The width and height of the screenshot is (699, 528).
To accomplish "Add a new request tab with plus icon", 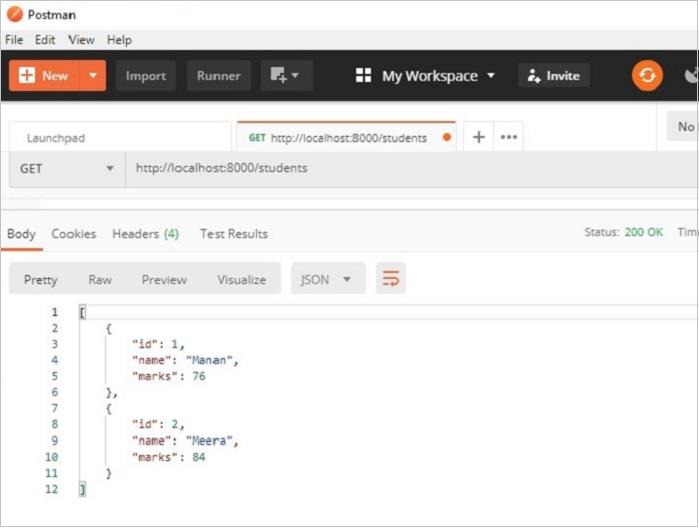I will pos(478,137).
